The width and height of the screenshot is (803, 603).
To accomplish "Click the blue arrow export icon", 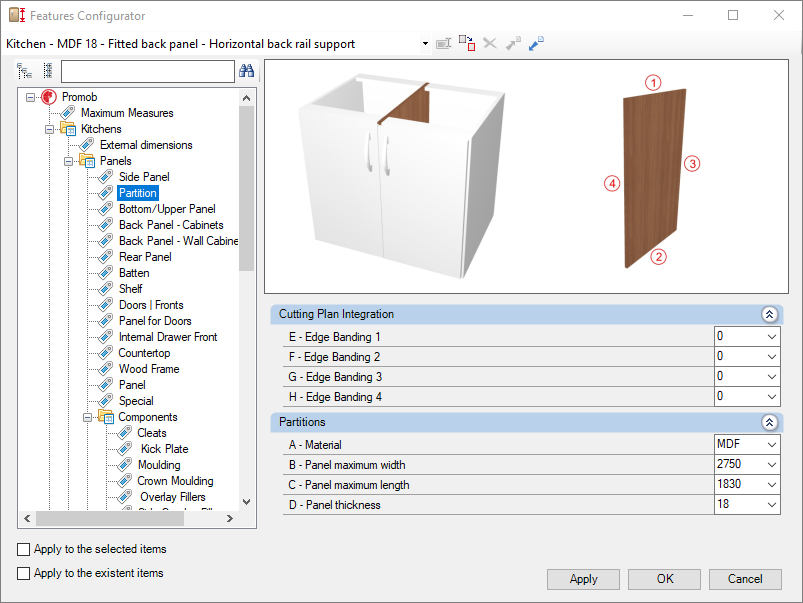I will pos(536,44).
